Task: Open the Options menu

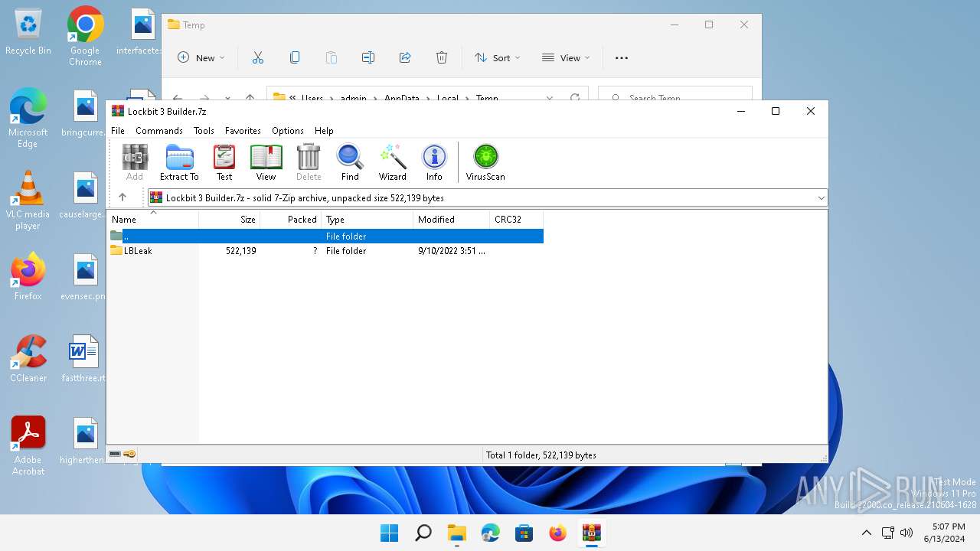Action: tap(288, 131)
